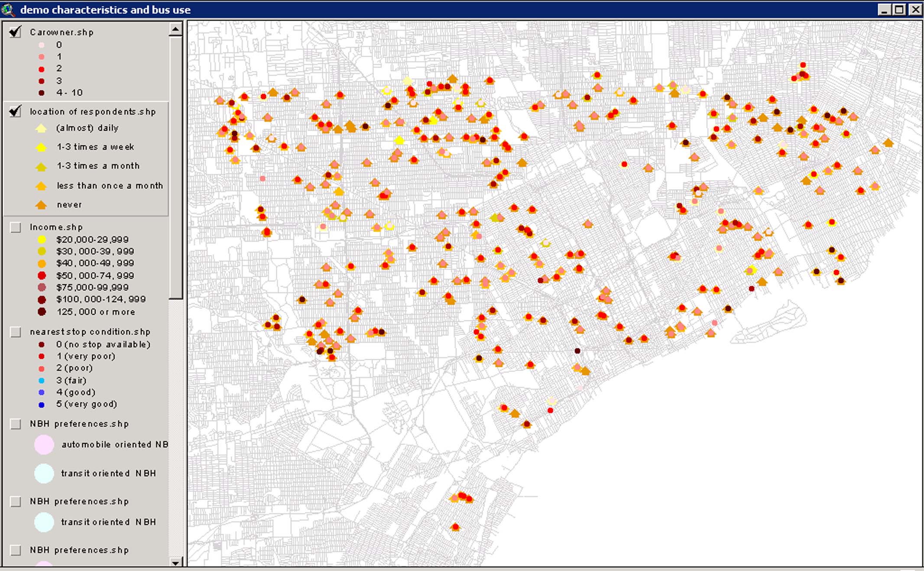Select the Carowner.shp layer title
The height and width of the screenshot is (571, 924).
click(x=62, y=32)
